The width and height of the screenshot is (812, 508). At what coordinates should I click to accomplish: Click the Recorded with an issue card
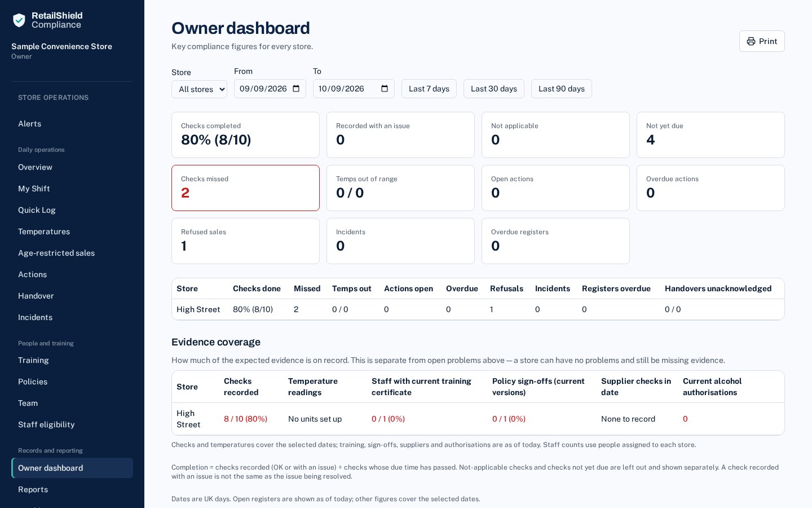[400, 135]
